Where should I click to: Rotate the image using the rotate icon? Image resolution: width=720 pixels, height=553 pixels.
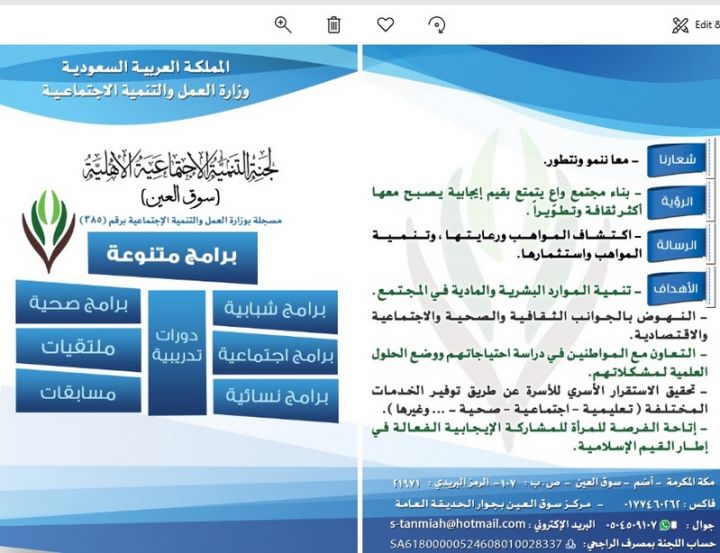click(x=437, y=24)
